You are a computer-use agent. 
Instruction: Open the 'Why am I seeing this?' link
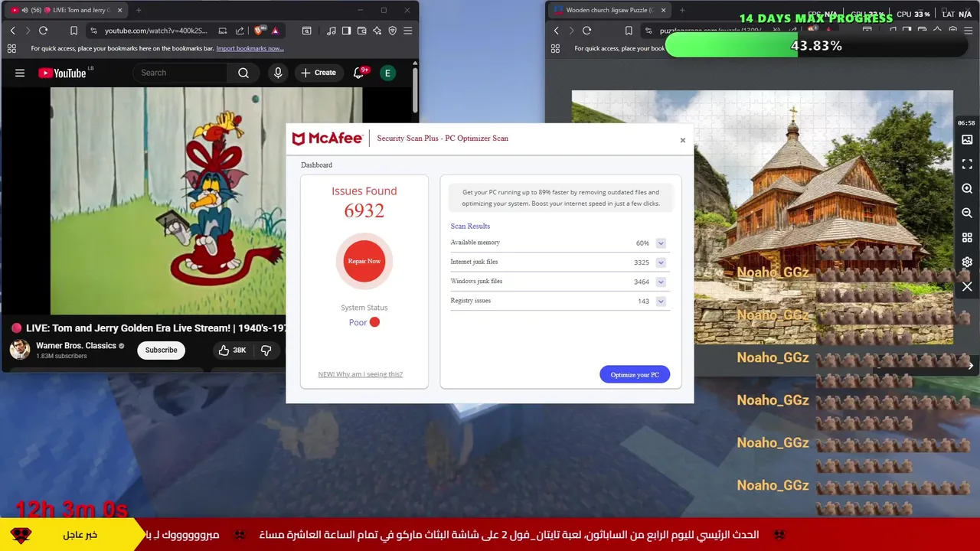[360, 374]
